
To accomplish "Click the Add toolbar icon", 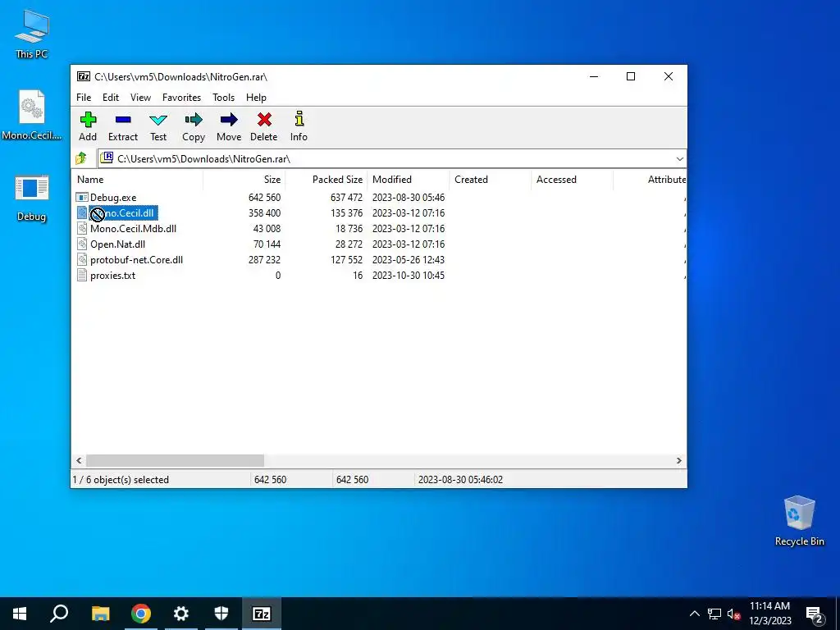I will tap(88, 126).
